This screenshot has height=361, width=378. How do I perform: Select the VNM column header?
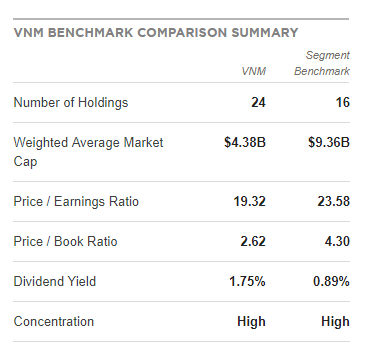[x=254, y=71]
